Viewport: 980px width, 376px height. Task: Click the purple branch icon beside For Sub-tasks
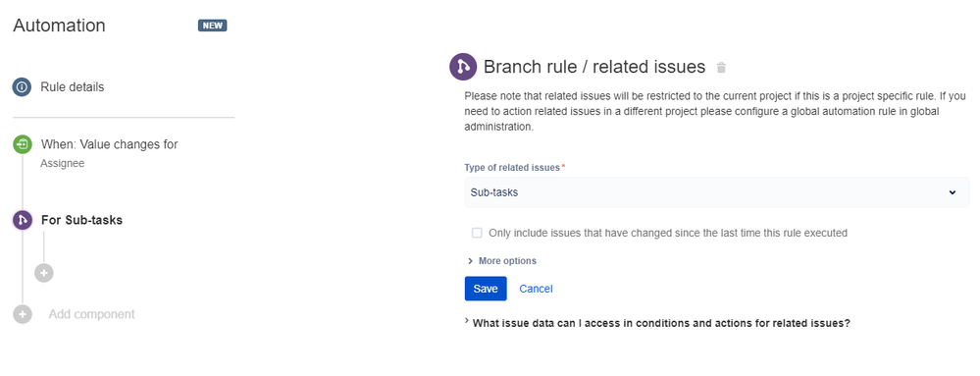click(22, 220)
